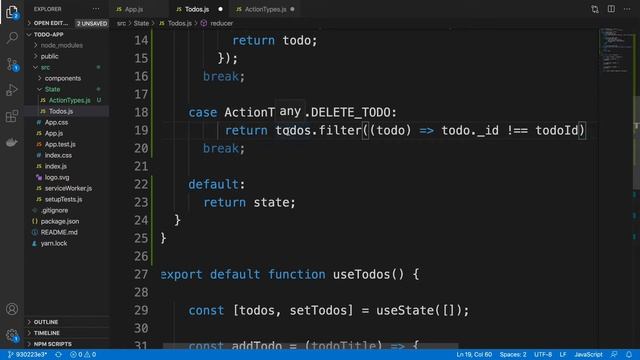The image size is (640, 360).
Task: Open yarn.lock file
Action: [54, 244]
